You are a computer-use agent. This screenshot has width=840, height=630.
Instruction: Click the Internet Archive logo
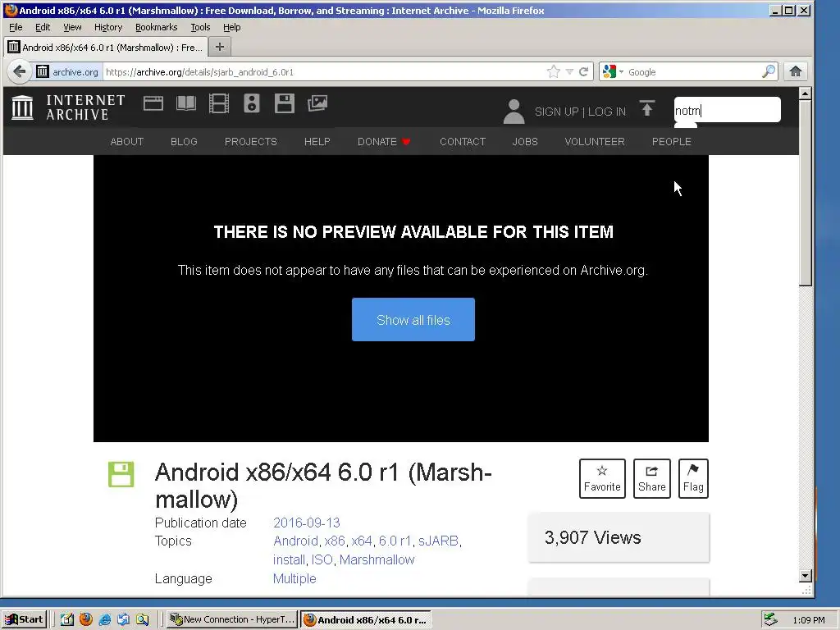tap(68, 107)
